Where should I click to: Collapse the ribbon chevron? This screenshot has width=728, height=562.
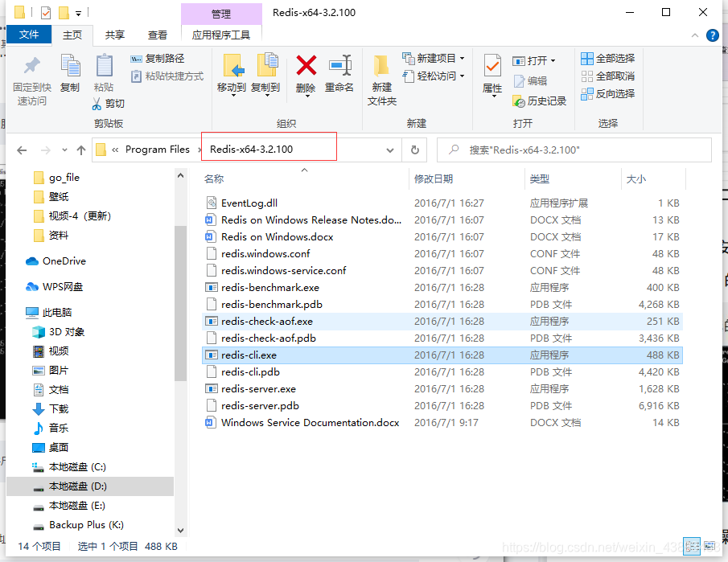click(694, 35)
